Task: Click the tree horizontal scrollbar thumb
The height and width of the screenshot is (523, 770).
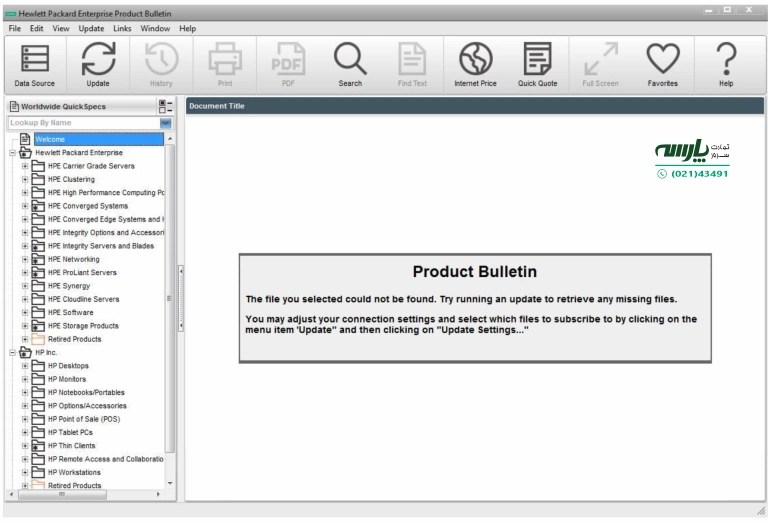Action: point(62,495)
